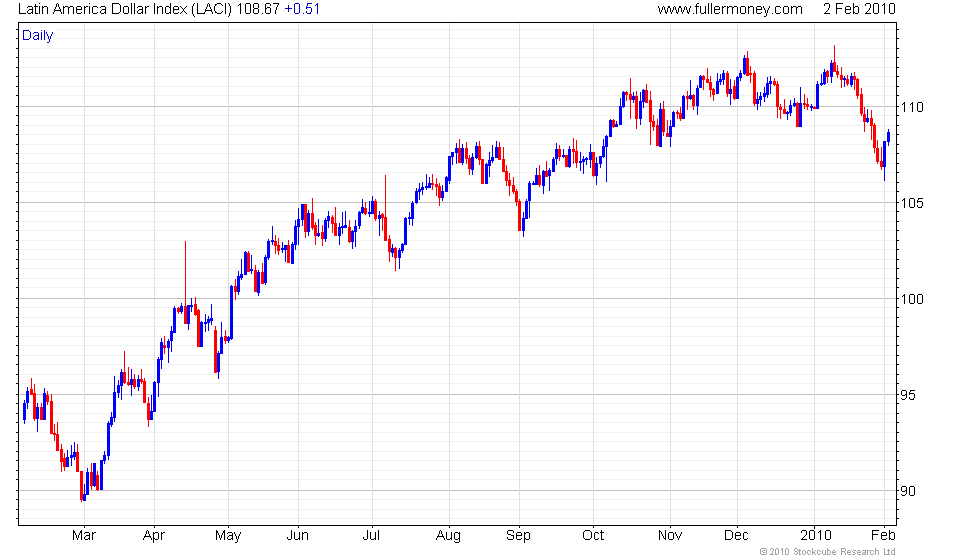
Task: Click the 110 price axis label
Action: tap(912, 108)
